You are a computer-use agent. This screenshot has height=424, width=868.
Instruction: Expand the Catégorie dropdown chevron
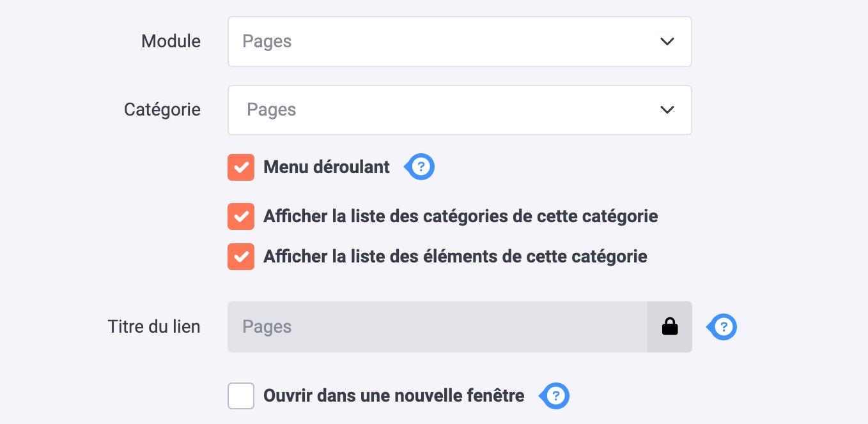pyautogui.click(x=667, y=110)
